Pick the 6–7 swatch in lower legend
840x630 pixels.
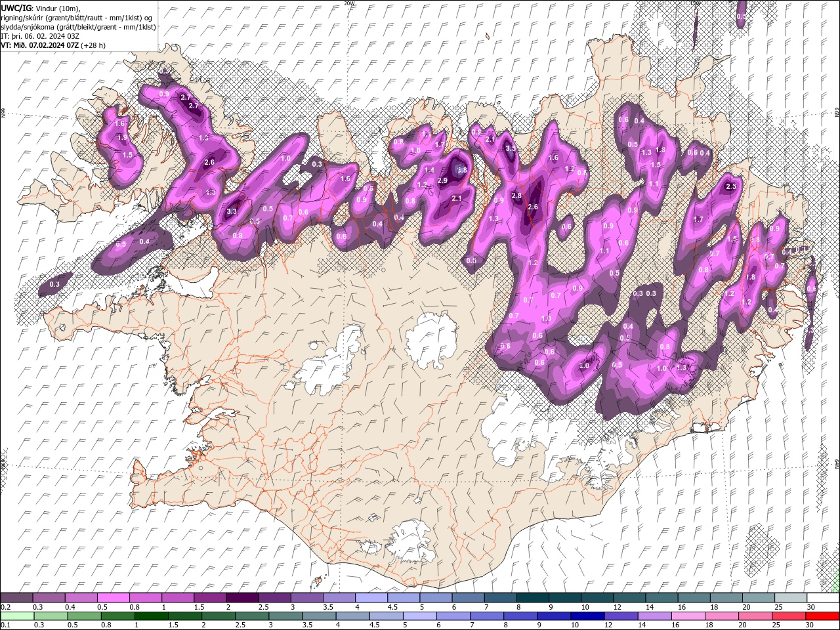455,616
